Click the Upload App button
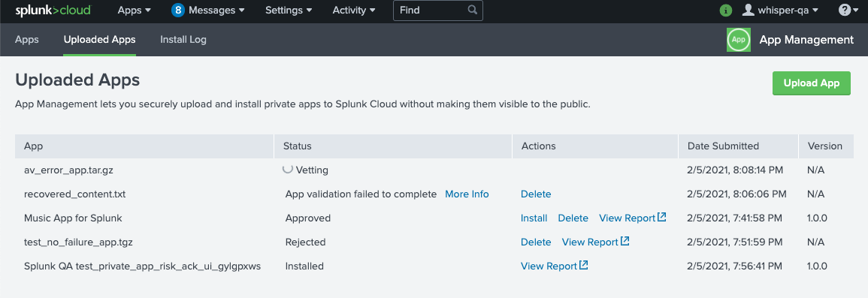The image size is (868, 298). 811,83
